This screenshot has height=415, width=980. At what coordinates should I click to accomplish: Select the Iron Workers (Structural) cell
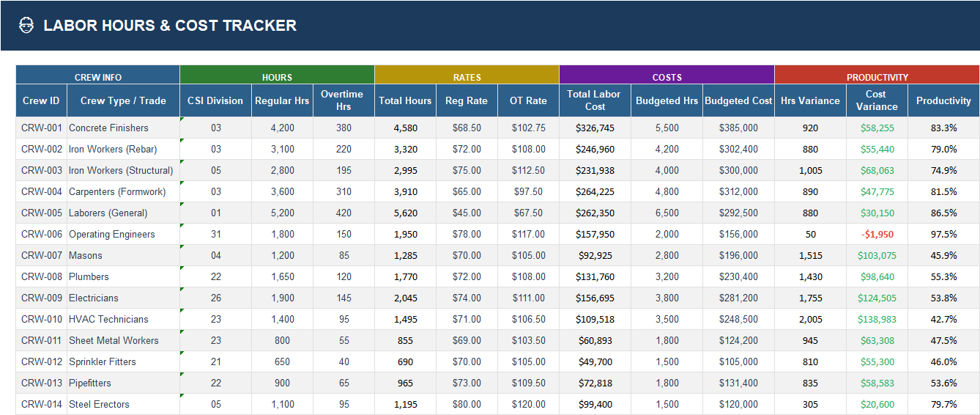coord(123,170)
